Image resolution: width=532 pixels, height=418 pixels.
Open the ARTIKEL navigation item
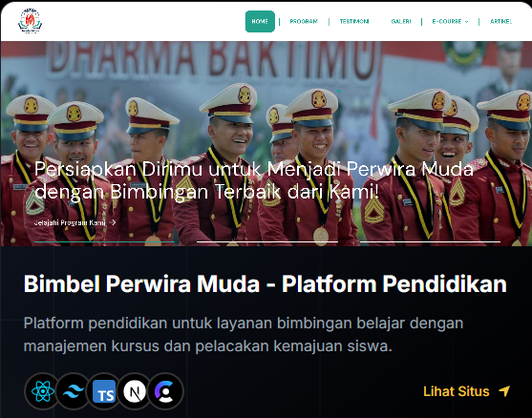coord(501,21)
